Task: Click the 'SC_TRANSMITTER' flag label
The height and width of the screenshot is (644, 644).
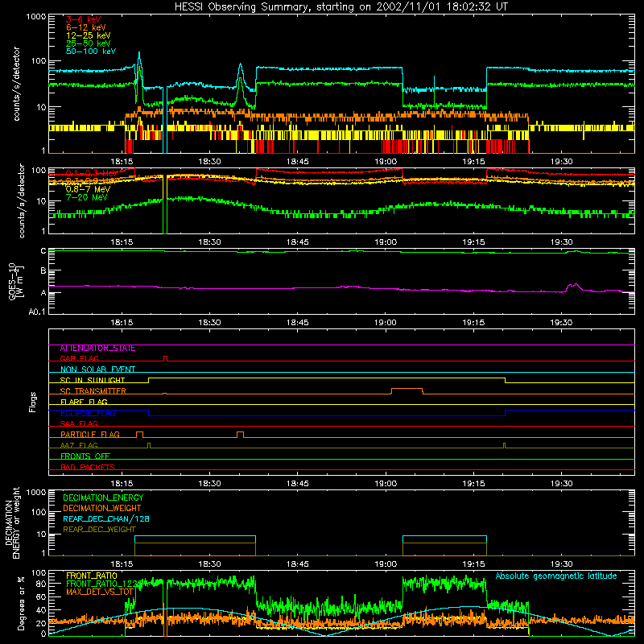Action: (x=93, y=391)
